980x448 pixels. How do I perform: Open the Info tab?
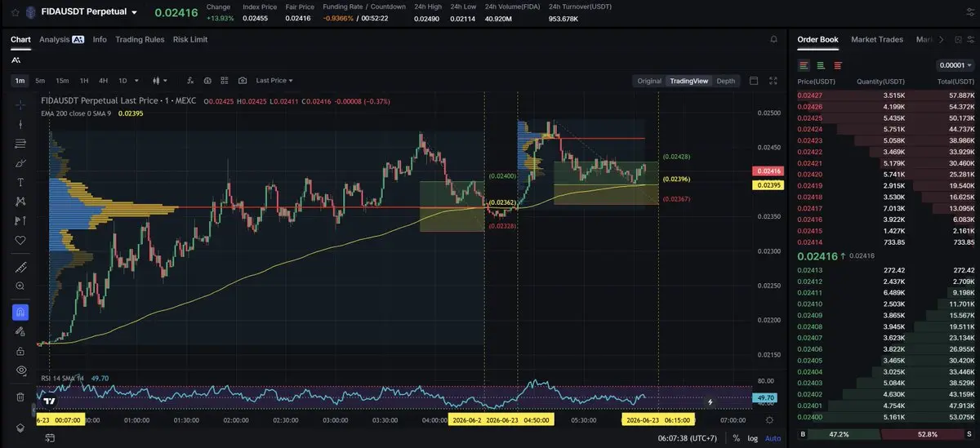point(100,39)
